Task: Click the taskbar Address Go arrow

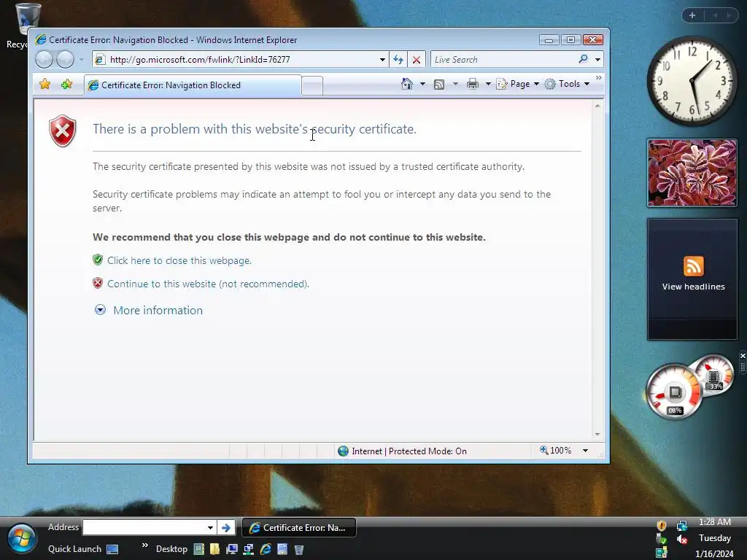Action: tap(226, 528)
